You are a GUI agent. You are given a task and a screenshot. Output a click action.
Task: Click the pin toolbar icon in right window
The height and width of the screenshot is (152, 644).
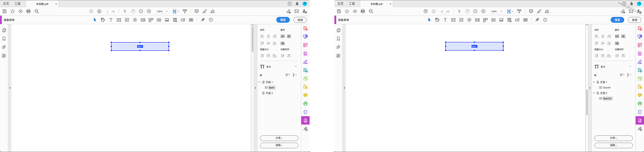pyautogui.click(x=537, y=20)
